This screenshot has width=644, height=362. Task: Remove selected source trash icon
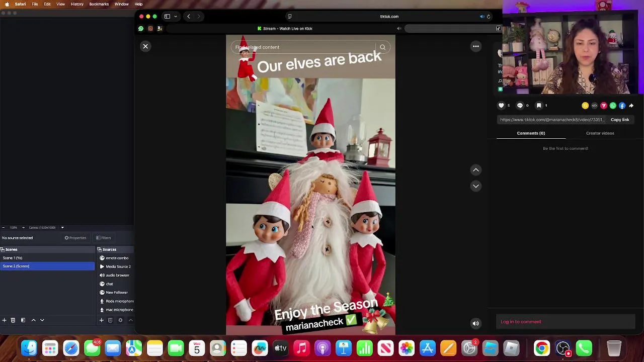tap(110, 320)
